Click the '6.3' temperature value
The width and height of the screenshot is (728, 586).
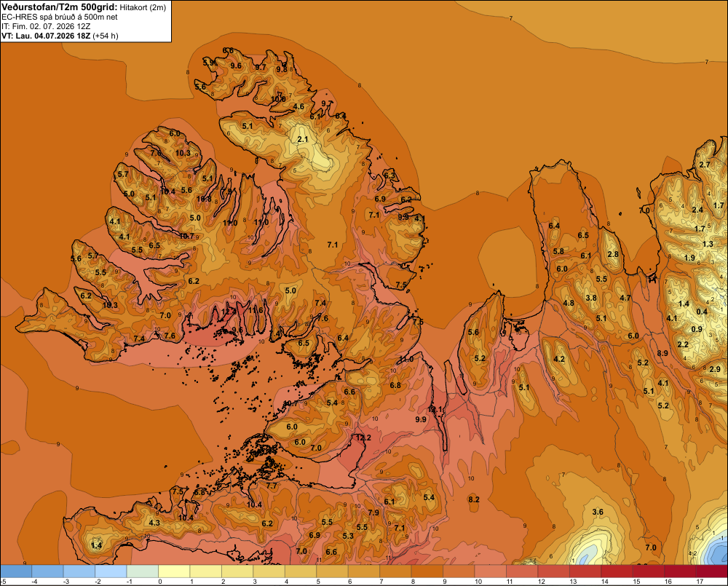pyautogui.click(x=389, y=175)
